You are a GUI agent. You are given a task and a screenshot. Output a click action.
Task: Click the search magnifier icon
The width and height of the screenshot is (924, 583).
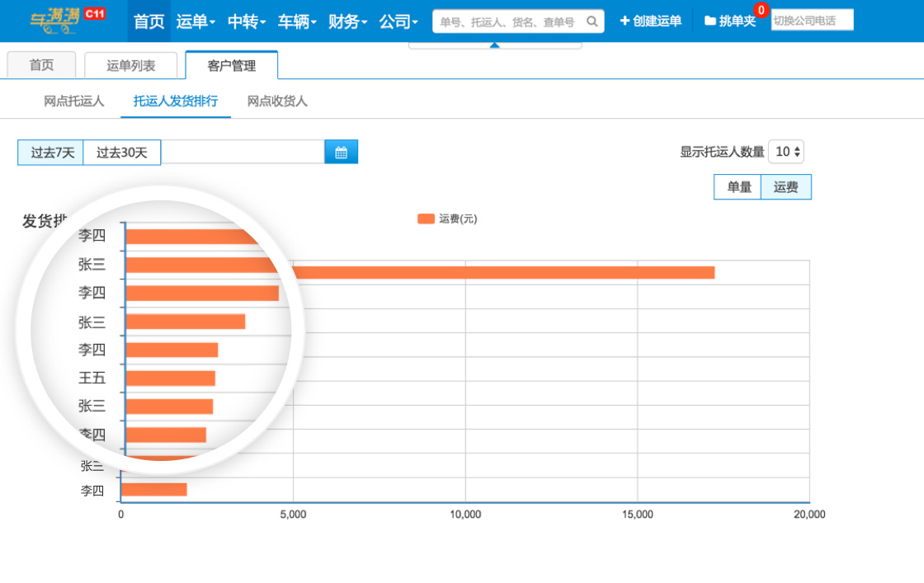click(x=592, y=21)
